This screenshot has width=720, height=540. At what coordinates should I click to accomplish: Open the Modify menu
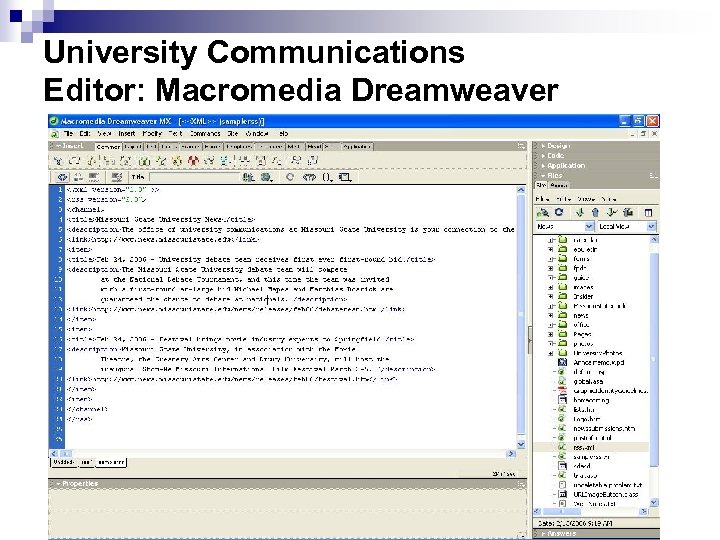pos(152,134)
